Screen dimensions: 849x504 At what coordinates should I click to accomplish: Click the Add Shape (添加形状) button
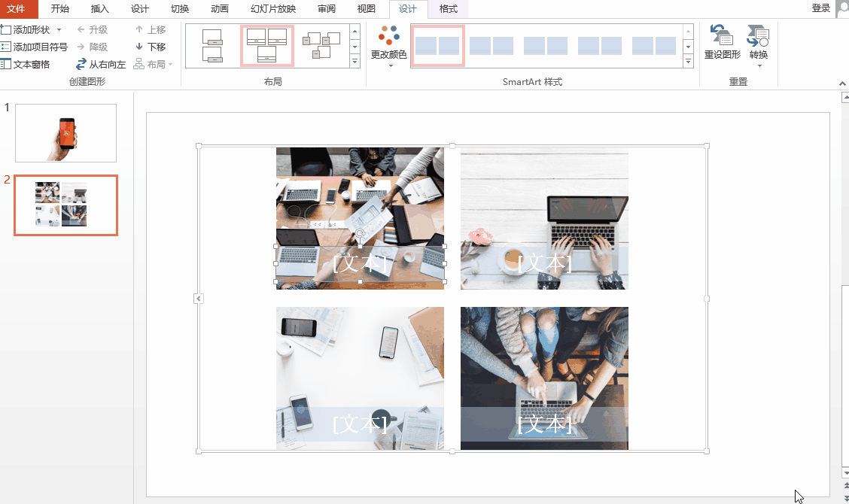pyautogui.click(x=26, y=30)
